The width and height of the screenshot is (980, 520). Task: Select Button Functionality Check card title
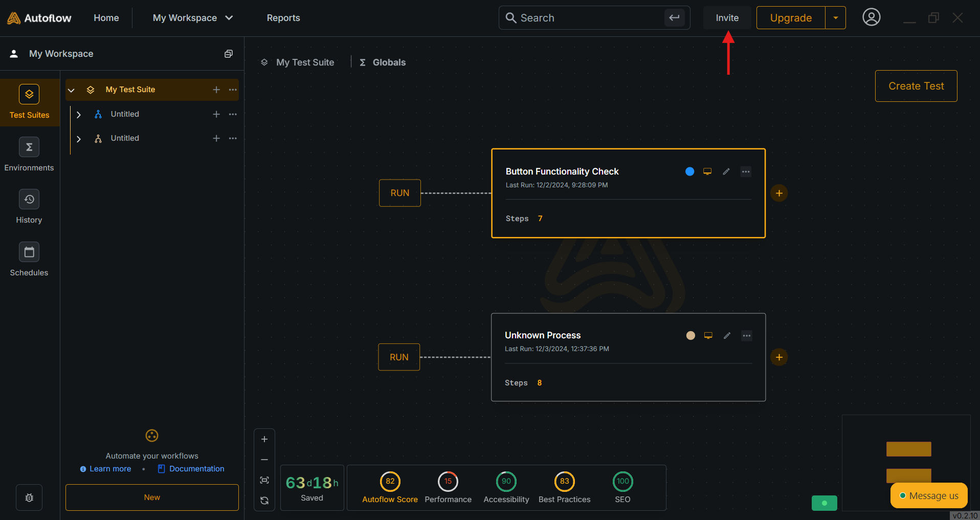pos(562,171)
